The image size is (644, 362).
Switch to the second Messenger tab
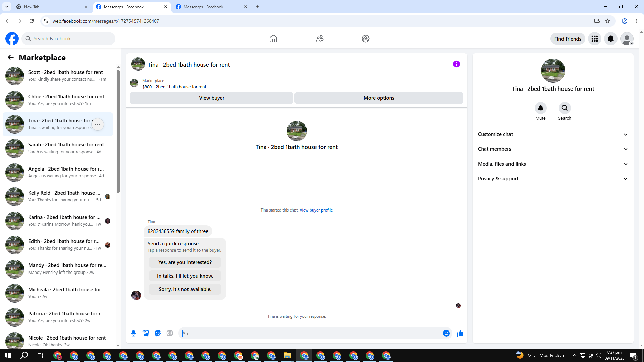(211, 7)
